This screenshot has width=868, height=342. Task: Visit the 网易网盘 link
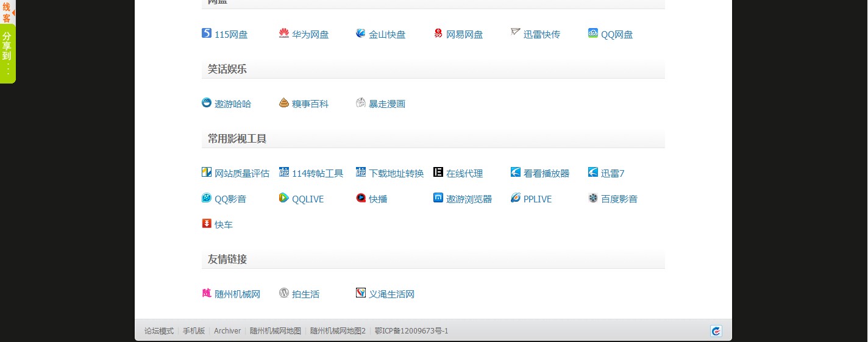464,35
